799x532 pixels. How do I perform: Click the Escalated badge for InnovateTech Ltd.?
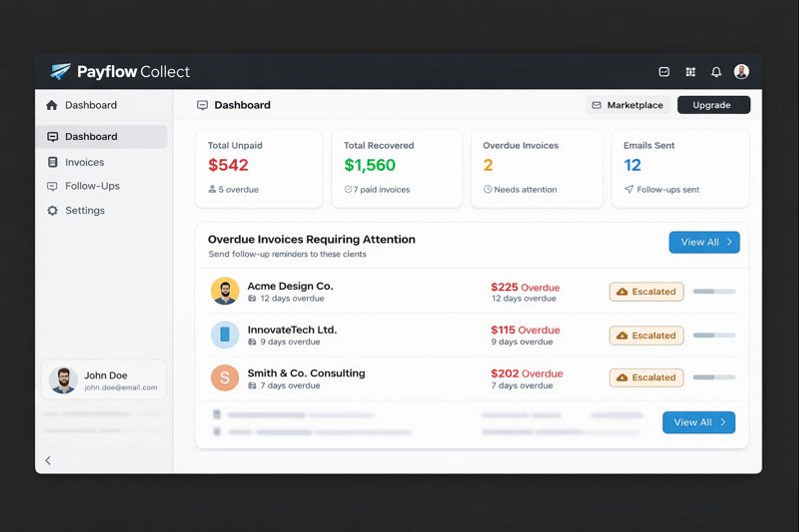(647, 335)
